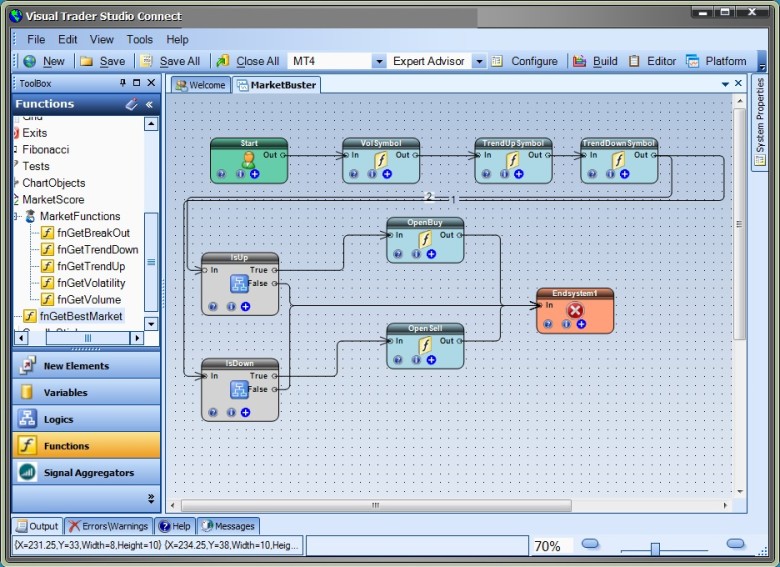Click the plus icon on OpenBuy node
The height and width of the screenshot is (567, 780).
431,254
